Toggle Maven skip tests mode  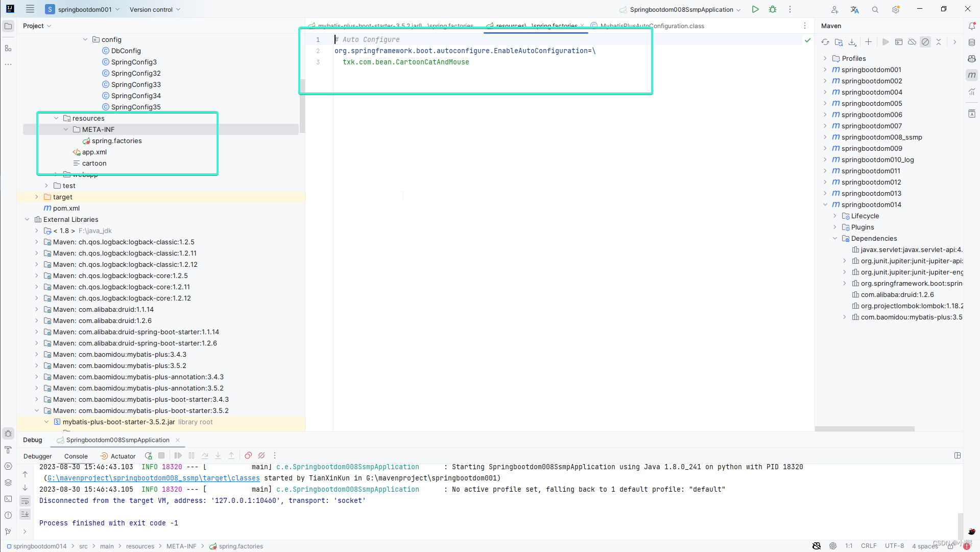click(x=925, y=42)
